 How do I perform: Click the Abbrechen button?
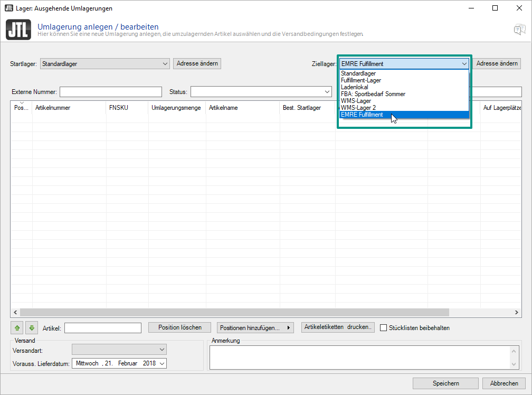point(504,383)
